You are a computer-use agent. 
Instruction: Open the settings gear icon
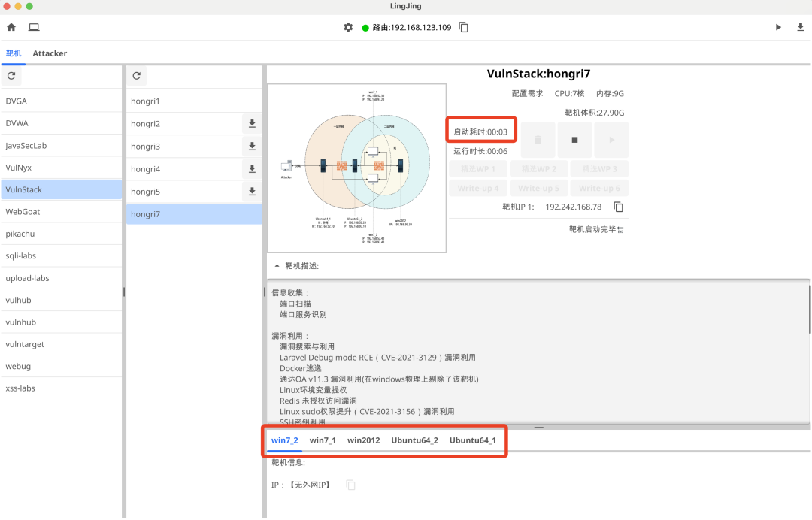tap(349, 27)
